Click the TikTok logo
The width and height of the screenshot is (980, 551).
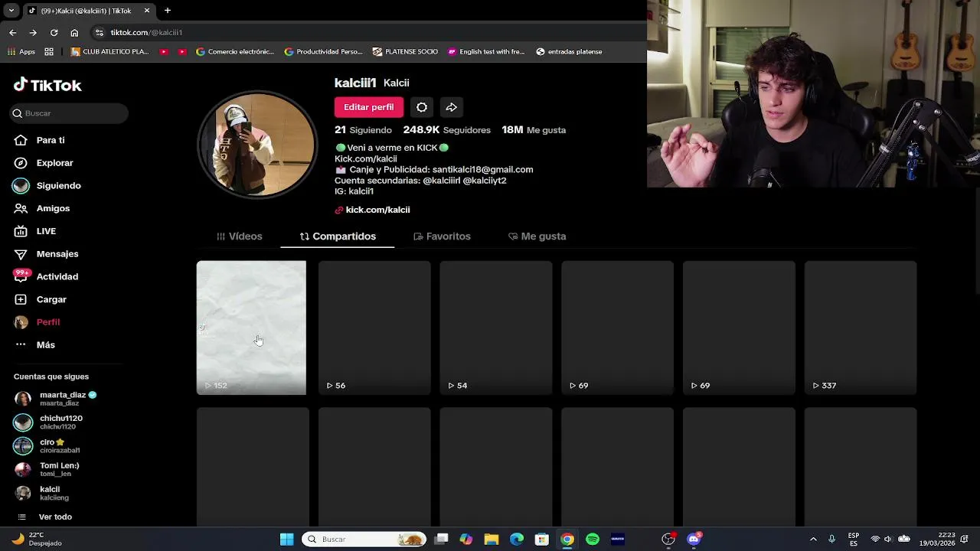click(47, 85)
